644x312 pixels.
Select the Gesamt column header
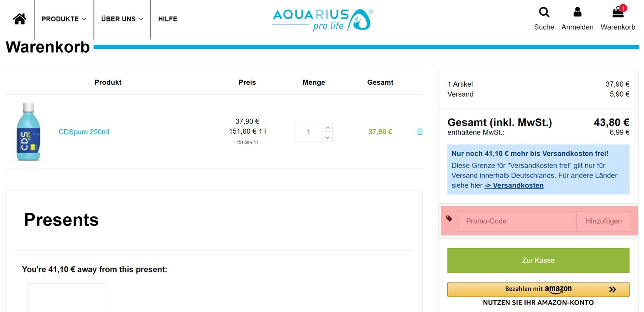pos(380,82)
